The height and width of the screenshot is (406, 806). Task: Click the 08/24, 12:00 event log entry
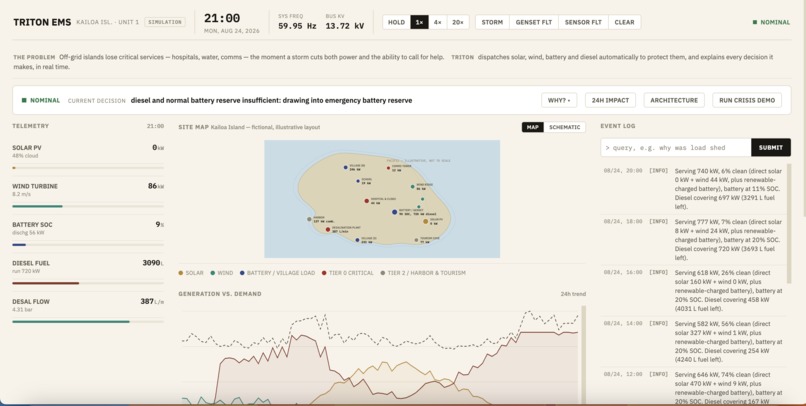click(x=693, y=387)
